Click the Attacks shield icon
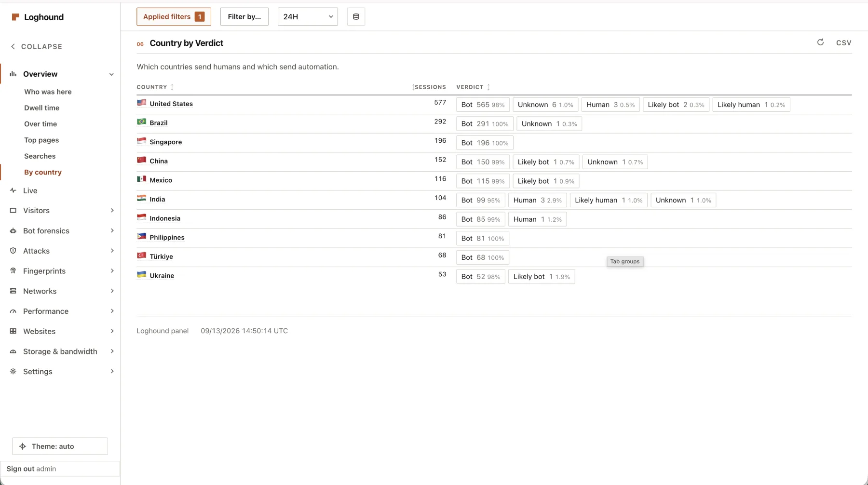Screen dimensions: 868x485 [13, 251]
